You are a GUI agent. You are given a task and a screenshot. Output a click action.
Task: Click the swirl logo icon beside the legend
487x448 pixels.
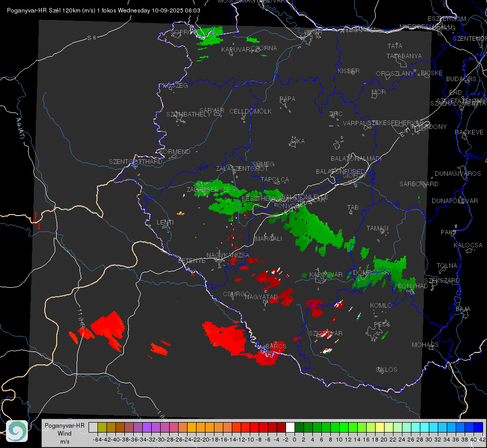click(x=17, y=431)
